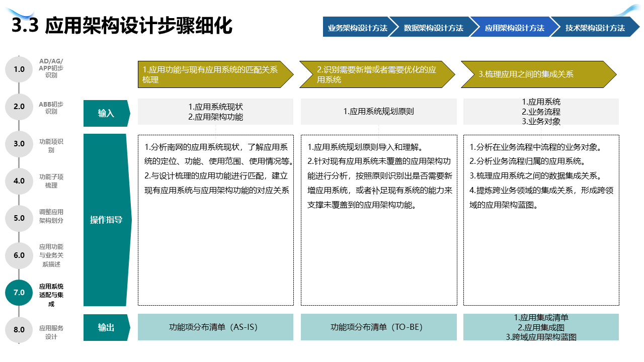644x362 pixels.
Task: Select the 技术架构设计方法 navigation tab
Action: click(595, 28)
